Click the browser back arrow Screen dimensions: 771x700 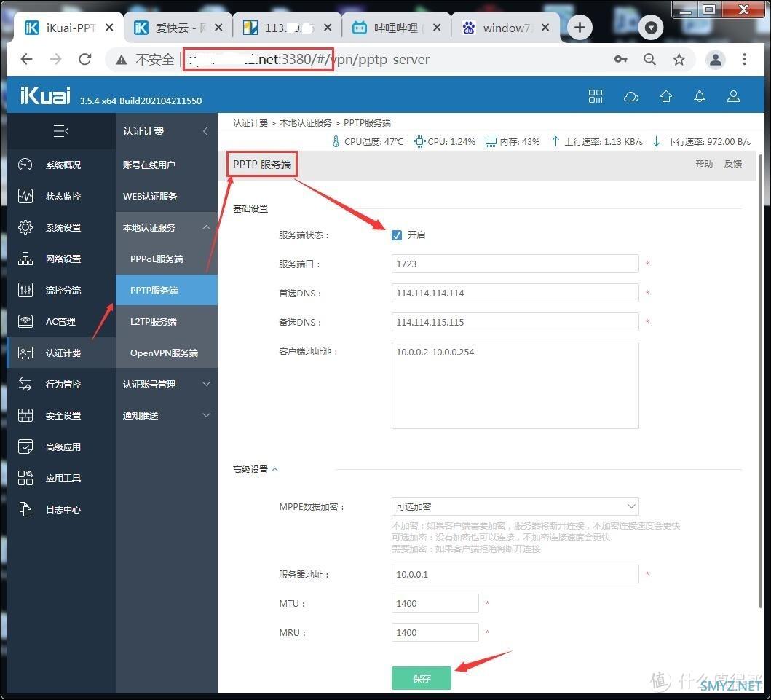26,60
